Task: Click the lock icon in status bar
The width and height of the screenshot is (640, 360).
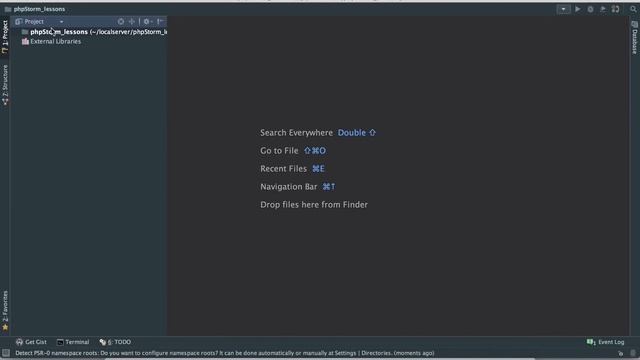Action: click(620, 353)
